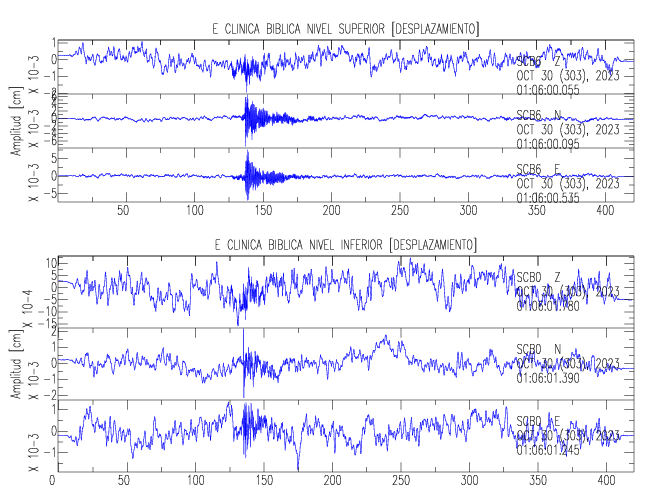The width and height of the screenshot is (650, 500).
Task: Click the 400 tick on NIVEL INFERIOR time axis
Action: pos(606,481)
